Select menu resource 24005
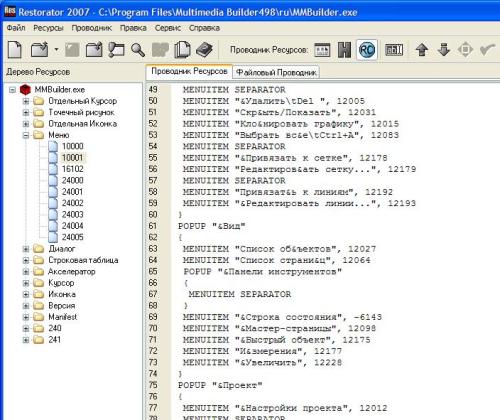Image resolution: width=500 pixels, height=420 pixels. [x=72, y=237]
